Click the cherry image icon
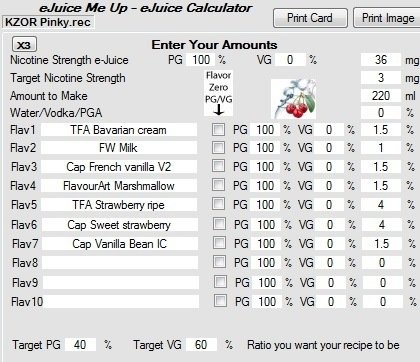 pos(294,99)
